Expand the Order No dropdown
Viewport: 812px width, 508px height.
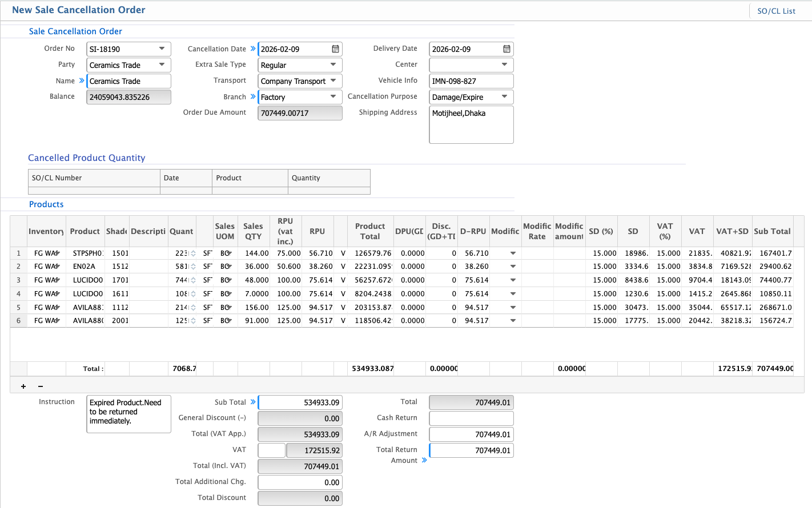[x=162, y=49]
